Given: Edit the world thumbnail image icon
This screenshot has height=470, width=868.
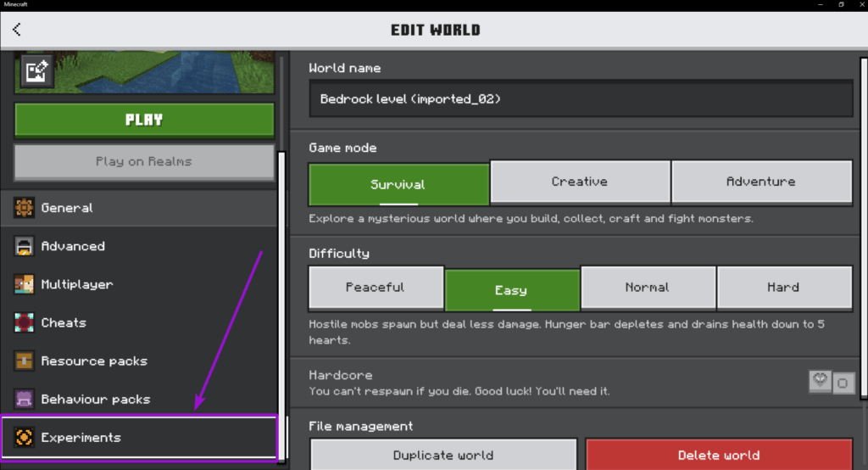Looking at the screenshot, I should pyautogui.click(x=36, y=70).
